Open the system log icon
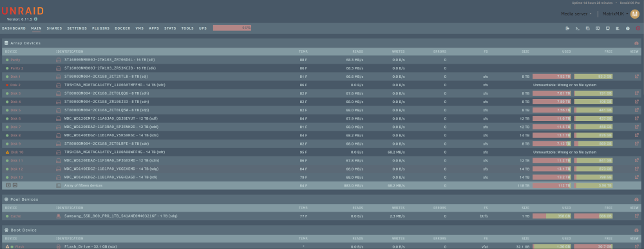Screen dimensions: 644x249 [618, 28]
